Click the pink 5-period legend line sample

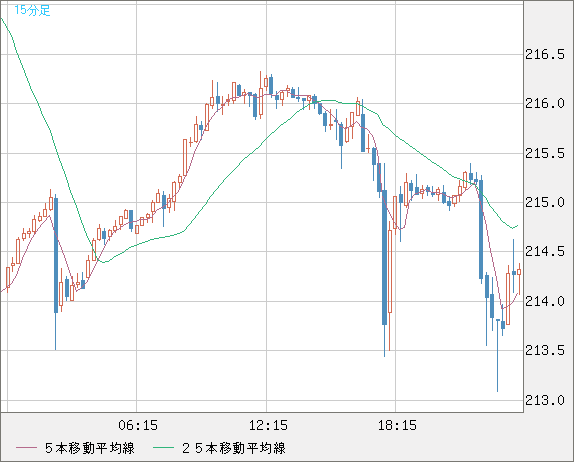26,448
